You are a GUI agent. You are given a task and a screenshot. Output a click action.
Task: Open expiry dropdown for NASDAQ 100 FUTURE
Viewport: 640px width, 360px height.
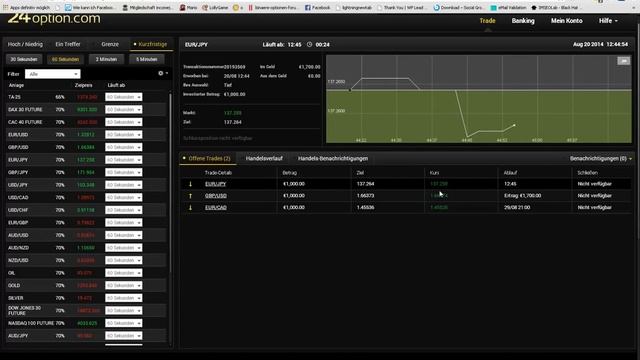124,323
